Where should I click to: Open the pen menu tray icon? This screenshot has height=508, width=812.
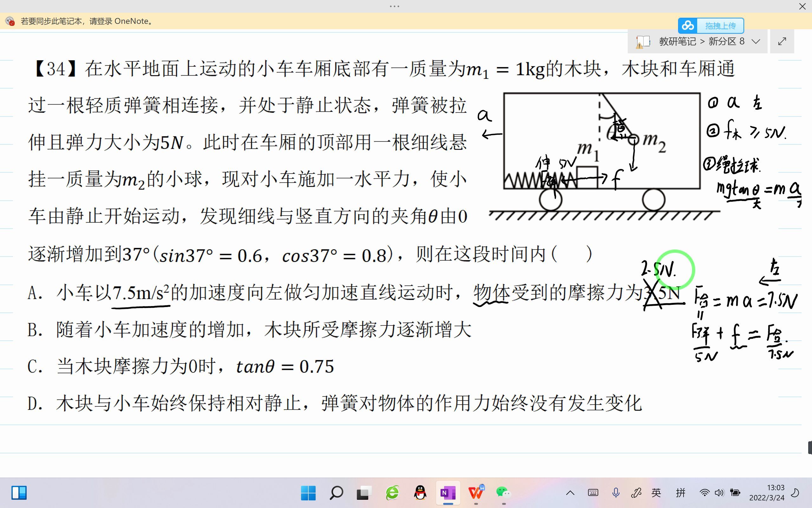pyautogui.click(x=636, y=493)
